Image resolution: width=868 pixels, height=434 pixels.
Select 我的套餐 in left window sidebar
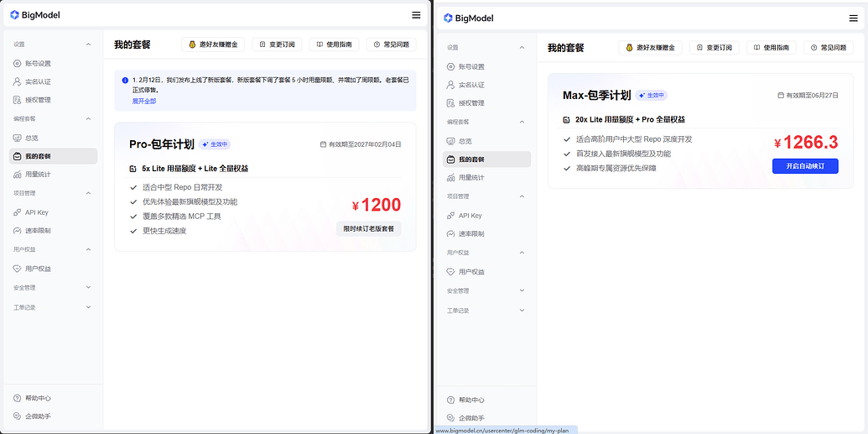(53, 156)
